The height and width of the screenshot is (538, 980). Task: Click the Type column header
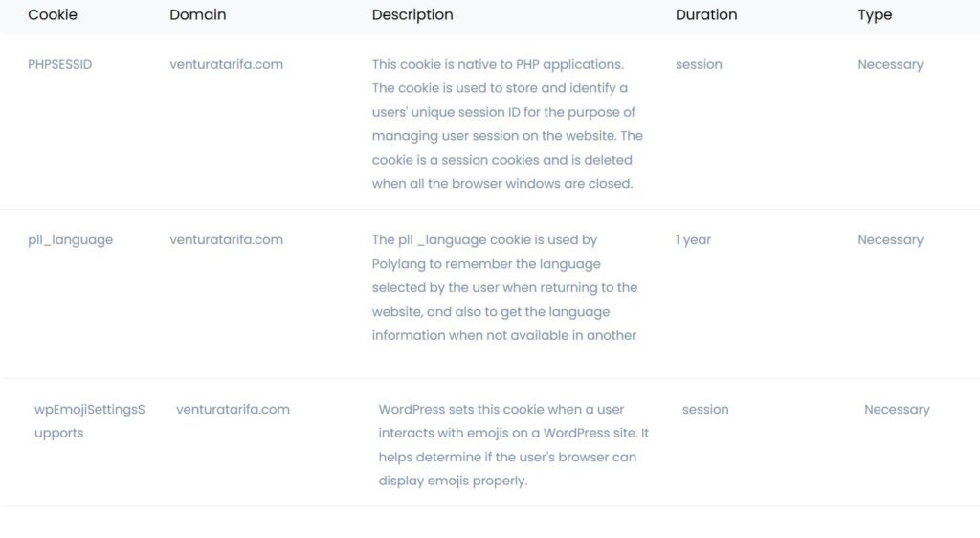point(875,15)
